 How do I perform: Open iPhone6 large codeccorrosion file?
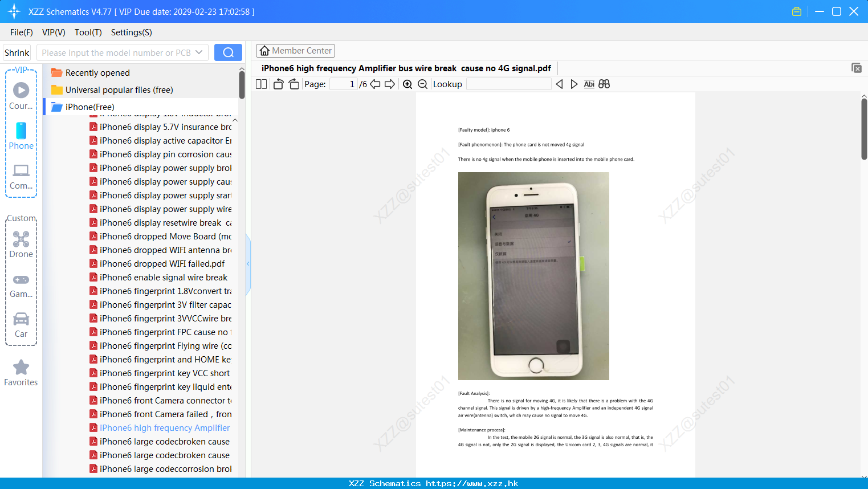pos(161,469)
